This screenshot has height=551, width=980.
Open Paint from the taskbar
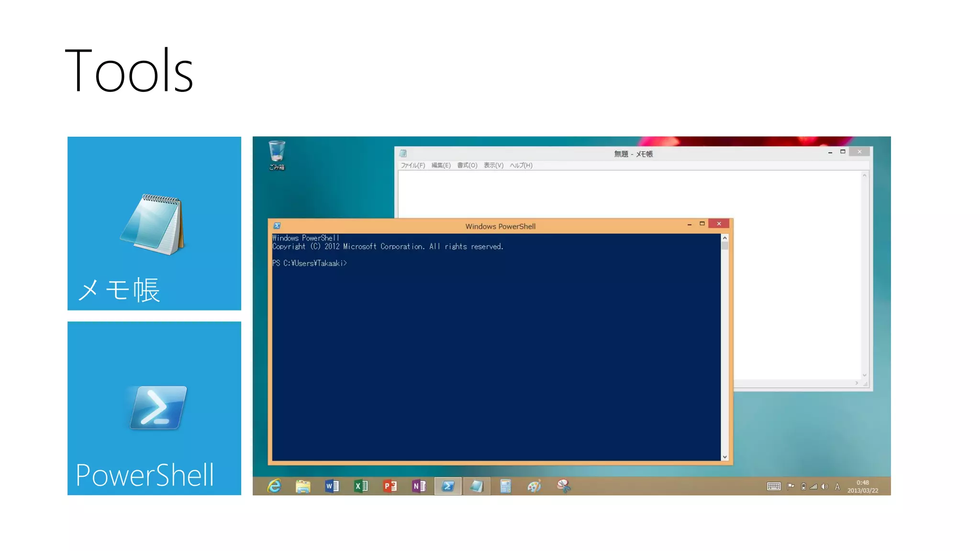tap(535, 486)
